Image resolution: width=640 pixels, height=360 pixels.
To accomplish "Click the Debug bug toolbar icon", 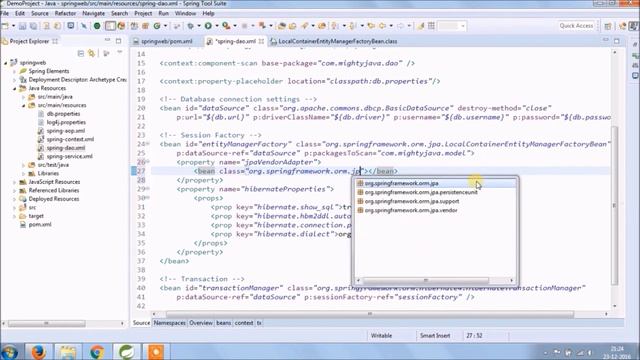I will tap(191, 26).
